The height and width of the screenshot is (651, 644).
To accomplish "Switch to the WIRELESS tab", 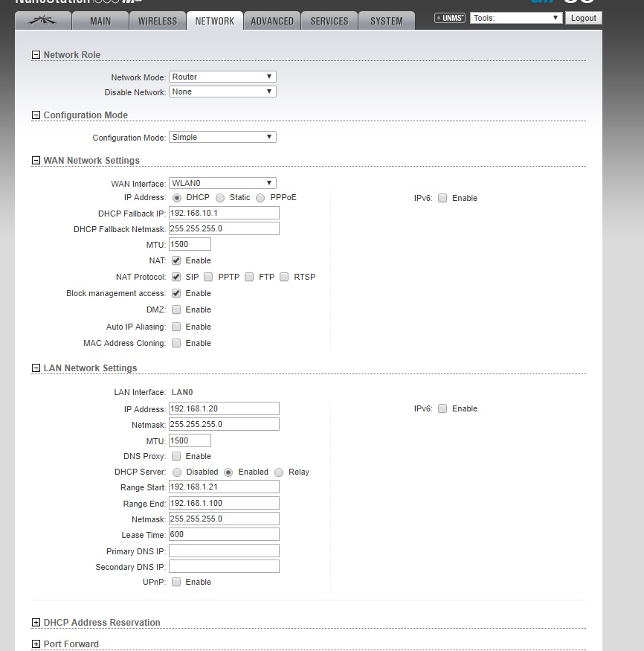I will (157, 21).
